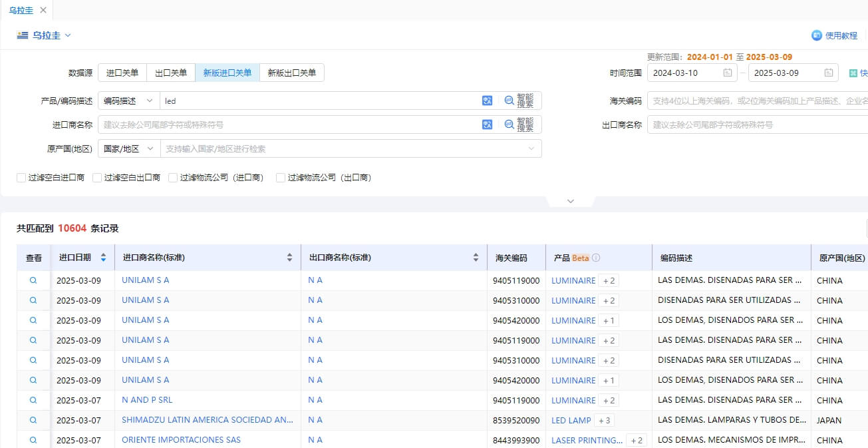Click JAPAN origin country cell
Image resolution: width=868 pixels, height=448 pixels.
pyautogui.click(x=829, y=420)
